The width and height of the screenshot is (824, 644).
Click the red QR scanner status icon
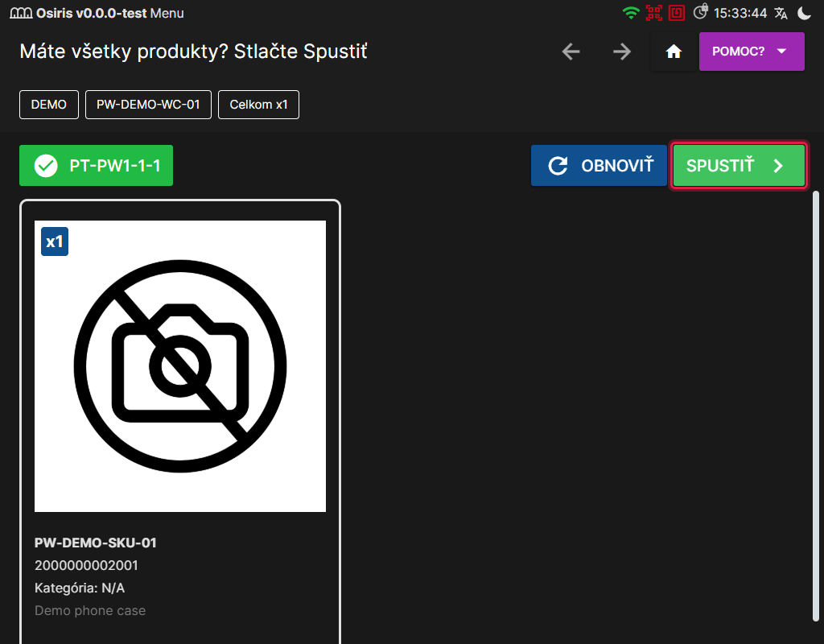[x=653, y=13]
